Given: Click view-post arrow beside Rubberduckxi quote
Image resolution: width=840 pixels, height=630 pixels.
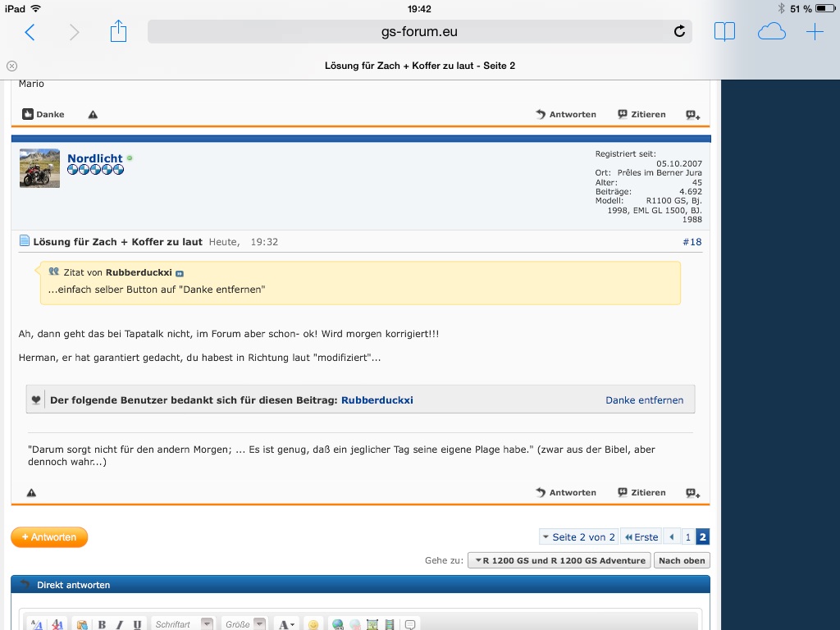Looking at the screenshot, I should (180, 273).
